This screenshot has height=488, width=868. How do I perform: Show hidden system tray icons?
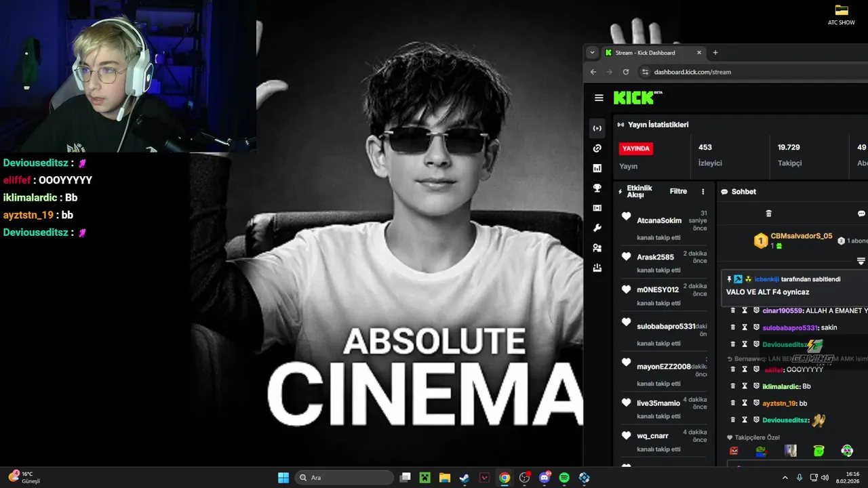coord(785,478)
